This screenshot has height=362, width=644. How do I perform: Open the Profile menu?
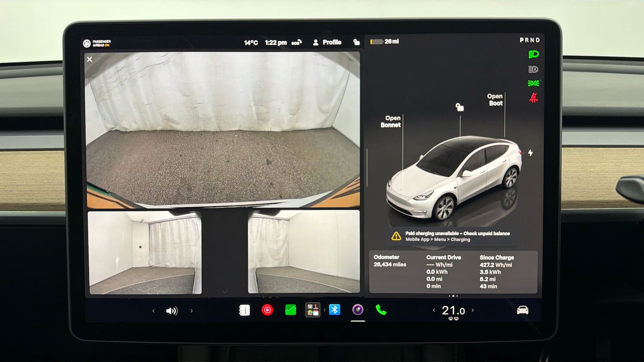coord(327,42)
